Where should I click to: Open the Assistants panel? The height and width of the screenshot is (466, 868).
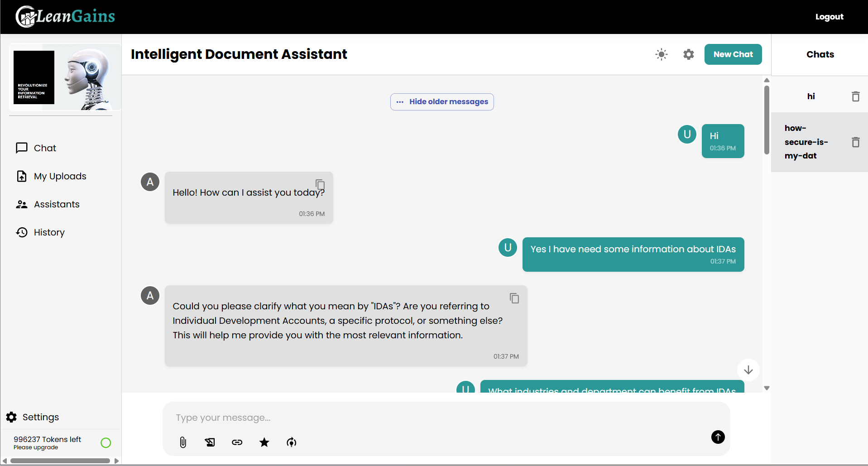57,204
